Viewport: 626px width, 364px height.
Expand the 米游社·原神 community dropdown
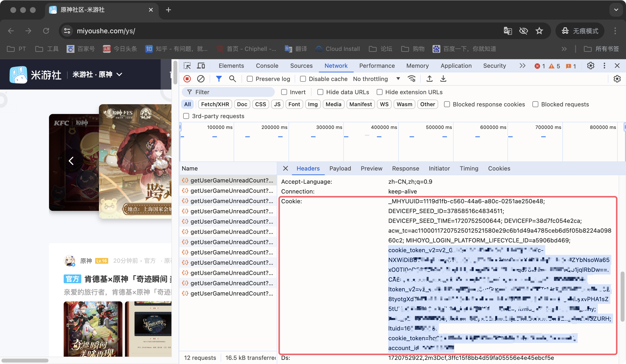[x=97, y=74]
